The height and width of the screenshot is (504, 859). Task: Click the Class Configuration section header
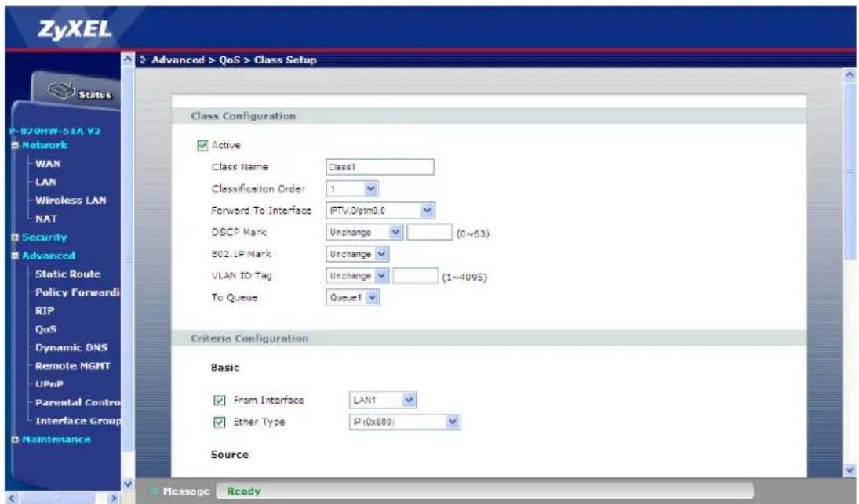(x=243, y=116)
